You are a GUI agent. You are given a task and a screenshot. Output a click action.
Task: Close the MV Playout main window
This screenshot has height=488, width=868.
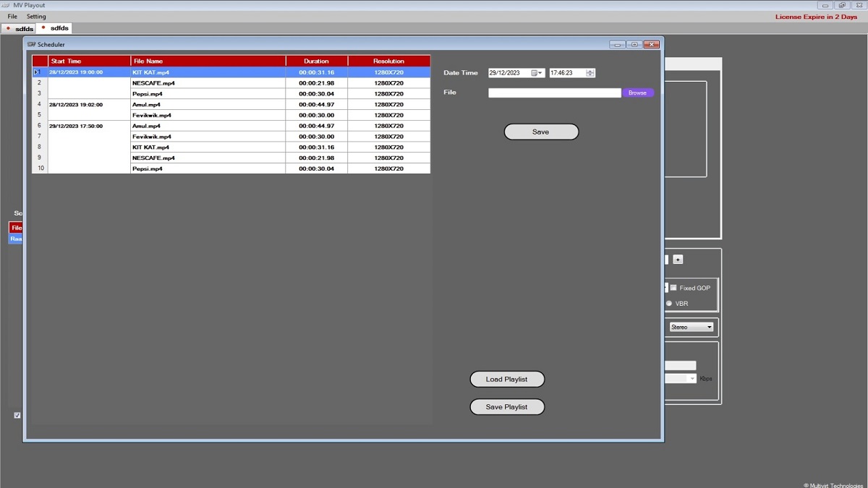point(858,5)
